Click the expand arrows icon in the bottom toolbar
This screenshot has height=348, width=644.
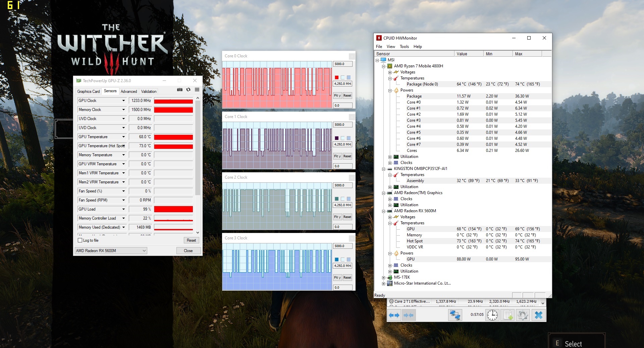[394, 315]
